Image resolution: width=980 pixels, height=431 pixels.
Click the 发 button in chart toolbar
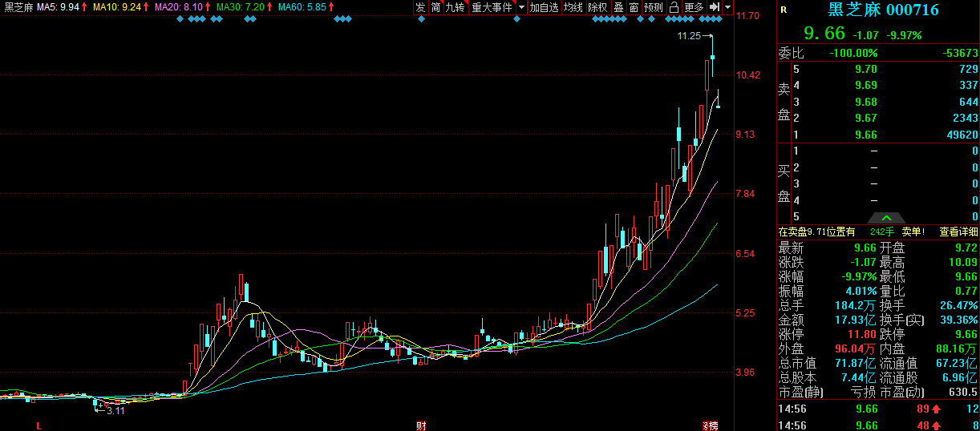[x=420, y=7]
